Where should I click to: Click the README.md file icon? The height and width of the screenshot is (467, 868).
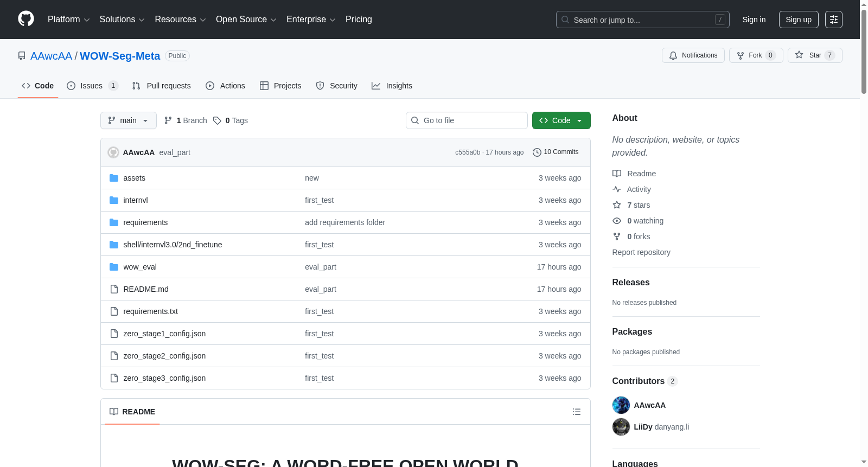(x=114, y=289)
